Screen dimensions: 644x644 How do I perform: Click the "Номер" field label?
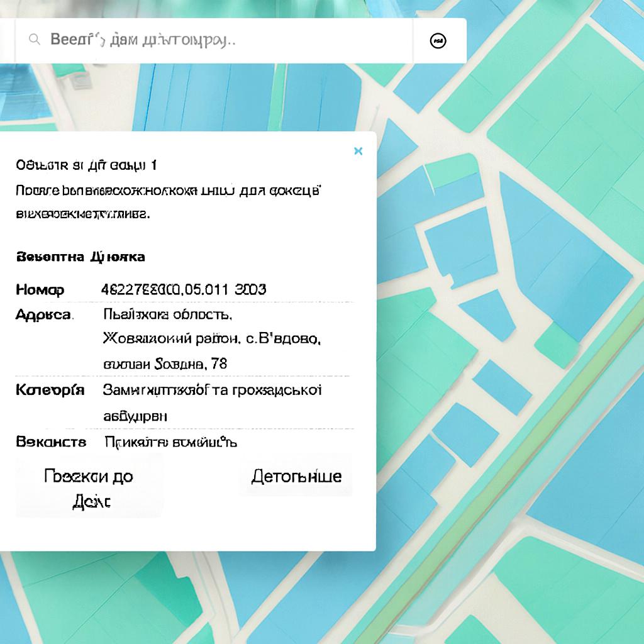point(40,289)
